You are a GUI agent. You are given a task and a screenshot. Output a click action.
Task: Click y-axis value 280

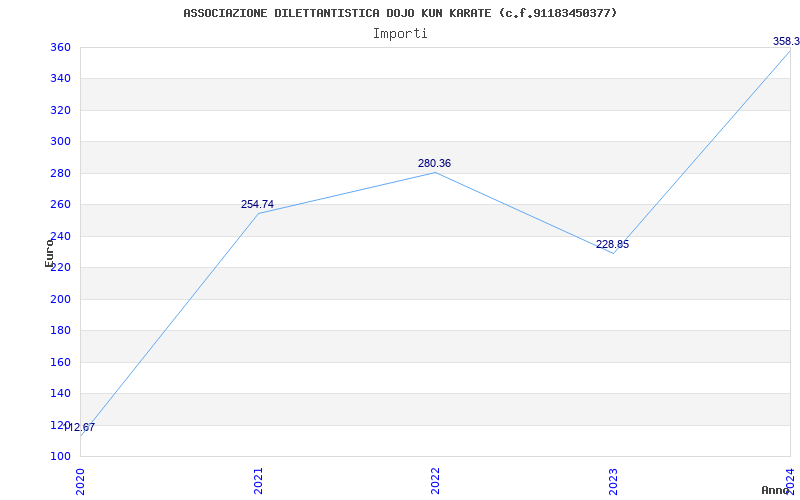[x=60, y=173]
